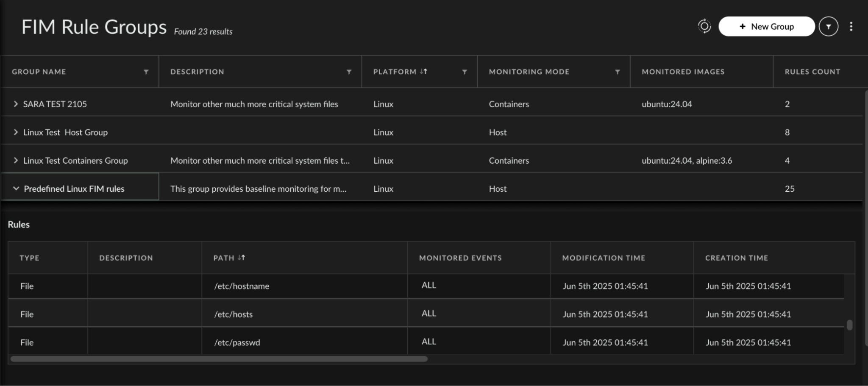Click the Found 23 results text
Screen dimensions: 868x386
(x=203, y=32)
